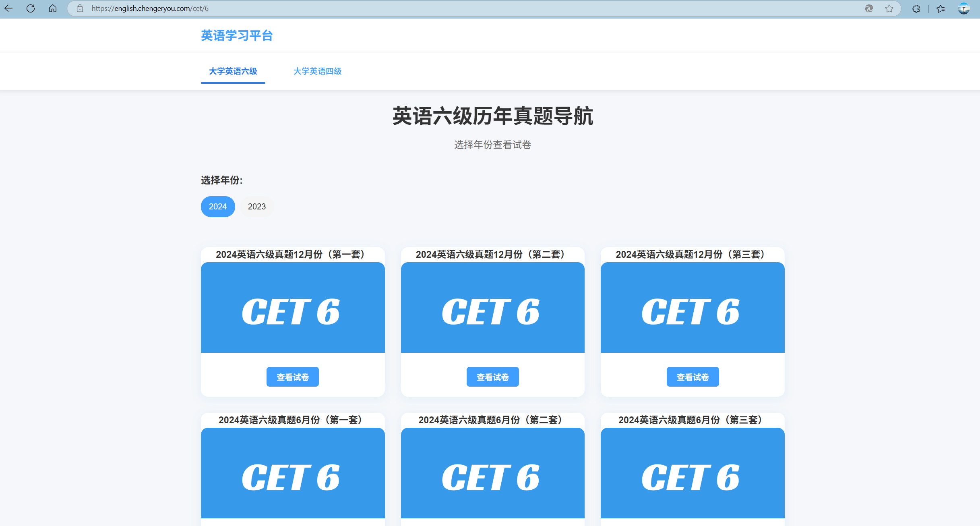The height and width of the screenshot is (526, 980).
Task: Select year 2023 filter
Action: pos(256,207)
